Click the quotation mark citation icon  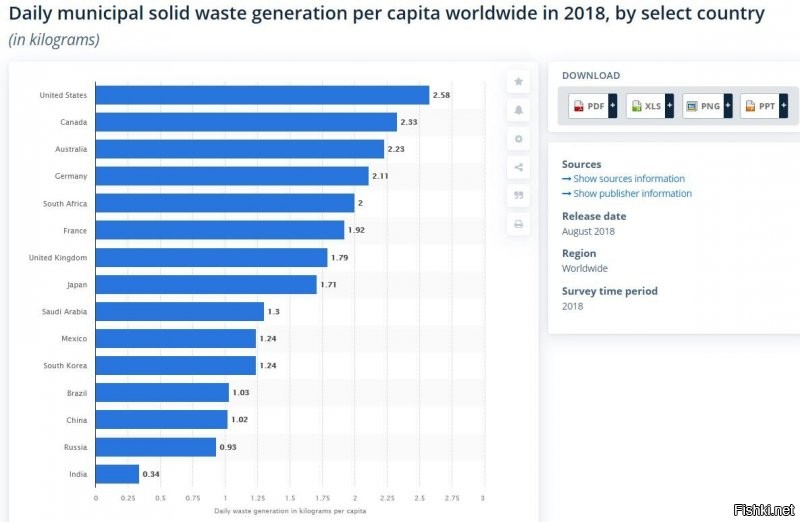(x=518, y=196)
